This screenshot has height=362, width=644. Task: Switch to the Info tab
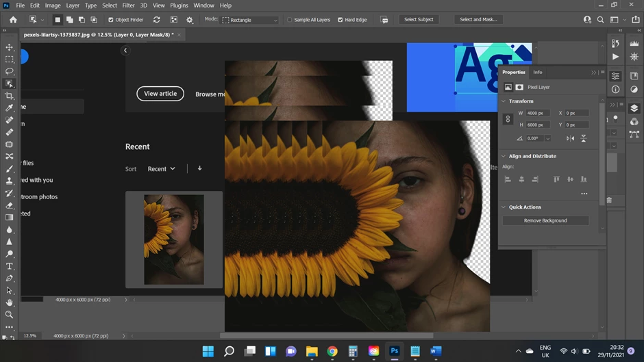pyautogui.click(x=538, y=72)
